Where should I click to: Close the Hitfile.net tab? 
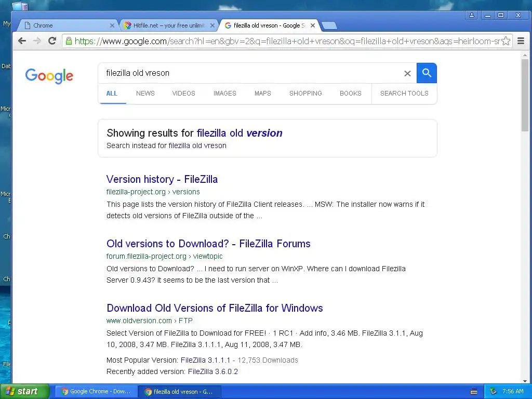[212, 25]
